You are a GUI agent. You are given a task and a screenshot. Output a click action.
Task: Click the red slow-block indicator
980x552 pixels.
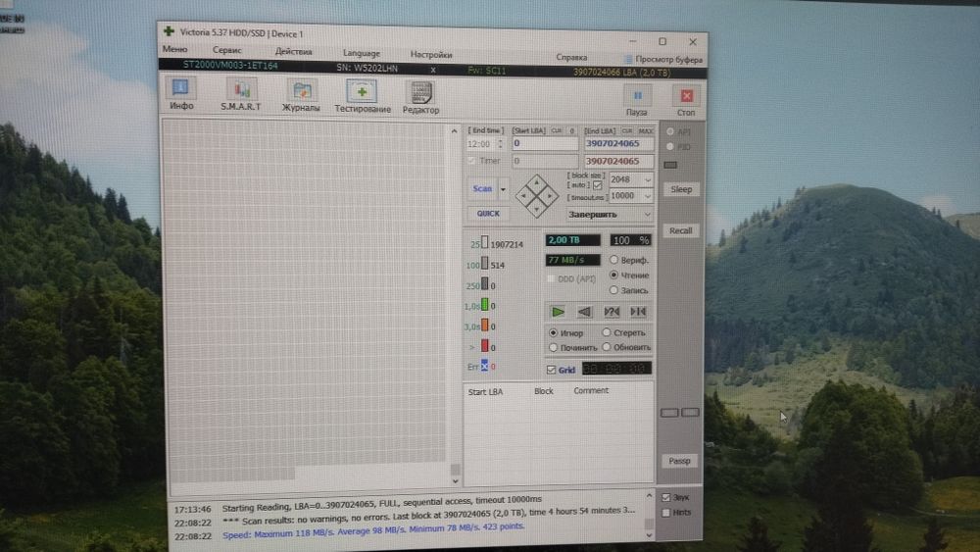(x=484, y=346)
